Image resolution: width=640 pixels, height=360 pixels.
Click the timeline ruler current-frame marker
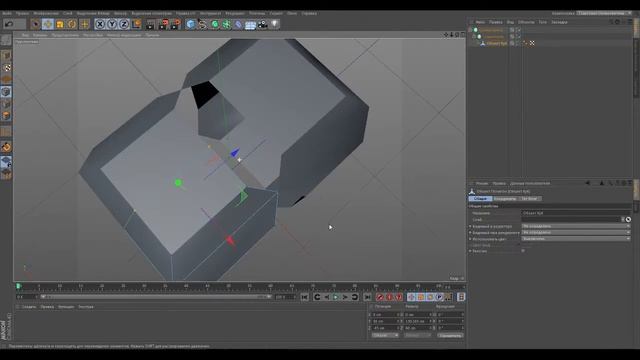(x=18, y=287)
